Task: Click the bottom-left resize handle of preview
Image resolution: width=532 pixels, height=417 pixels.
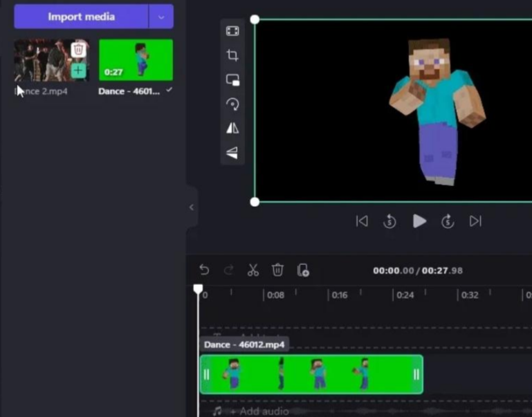Action: tap(255, 202)
